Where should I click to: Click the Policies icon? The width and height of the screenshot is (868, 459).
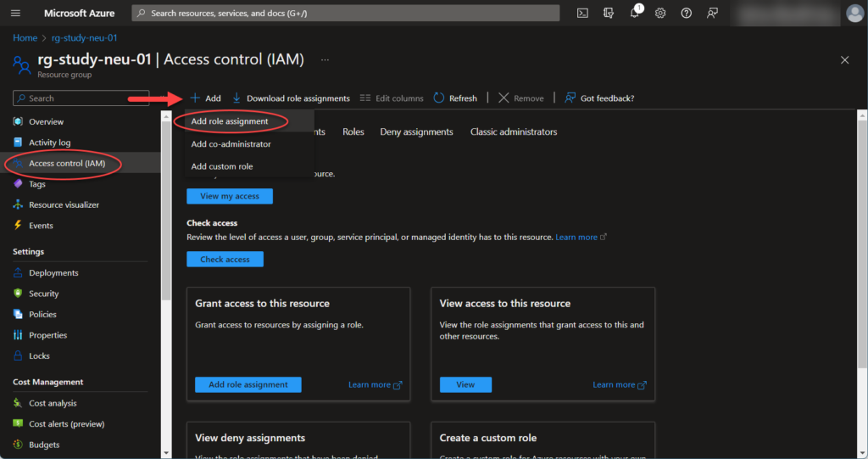pos(18,314)
